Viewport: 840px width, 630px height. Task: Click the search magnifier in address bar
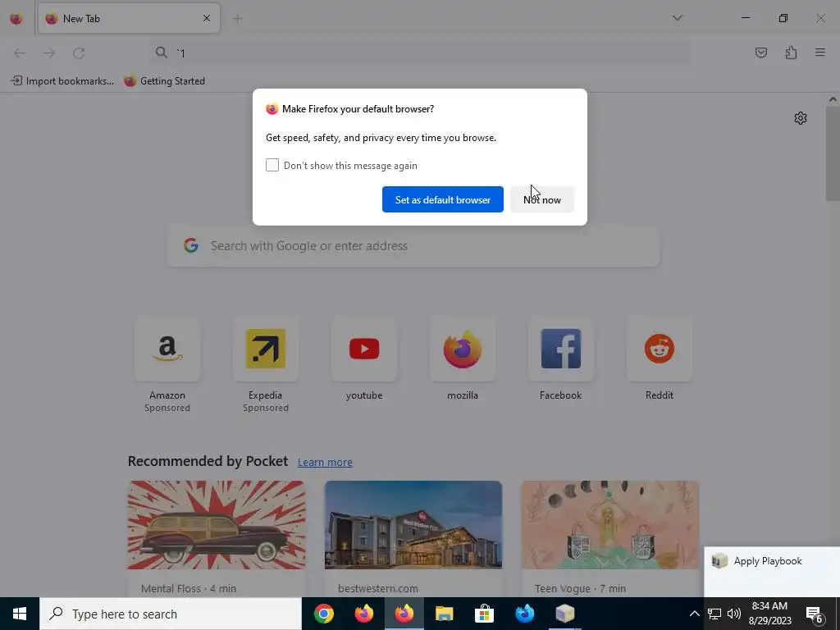162,52
